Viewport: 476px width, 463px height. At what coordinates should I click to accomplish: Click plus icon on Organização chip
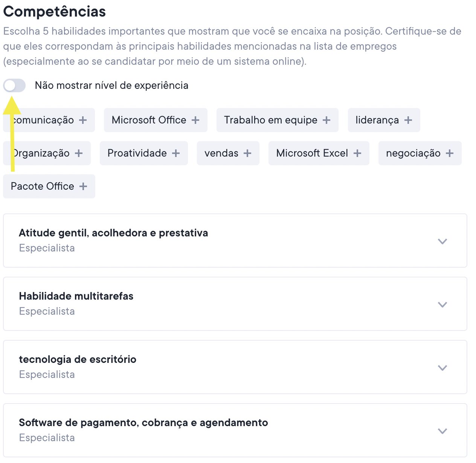(79, 153)
